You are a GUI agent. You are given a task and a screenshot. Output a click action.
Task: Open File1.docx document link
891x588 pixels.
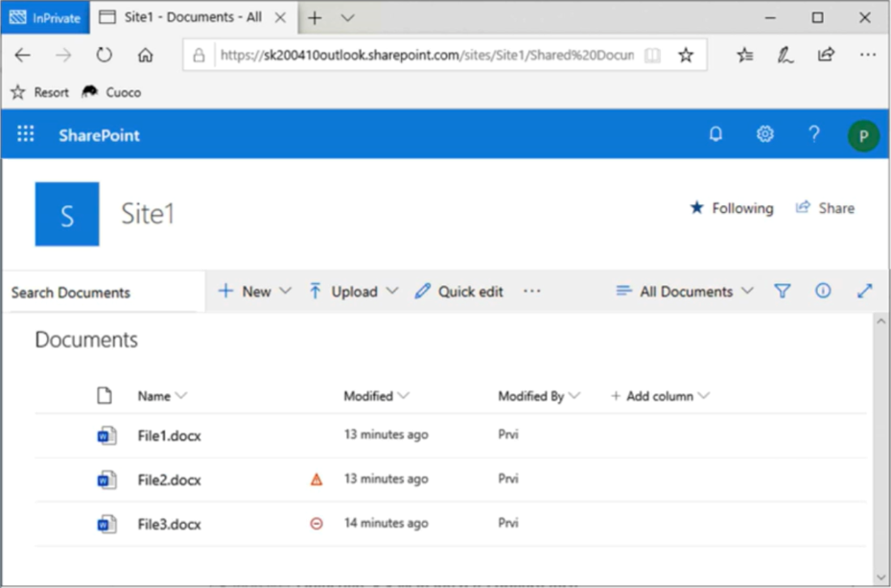(x=169, y=435)
